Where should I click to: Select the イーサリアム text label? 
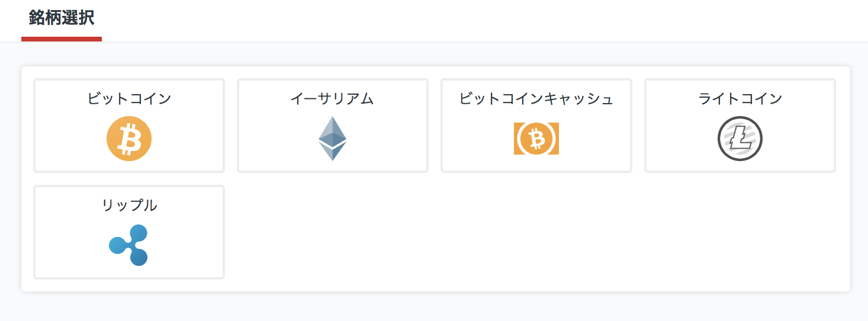pos(333,99)
